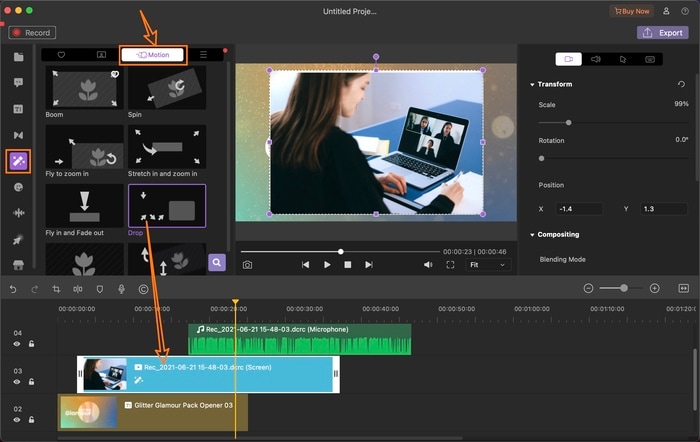Select the Spin motion effect thumbnail
Image resolution: width=700 pixels, height=442 pixels.
click(x=167, y=88)
